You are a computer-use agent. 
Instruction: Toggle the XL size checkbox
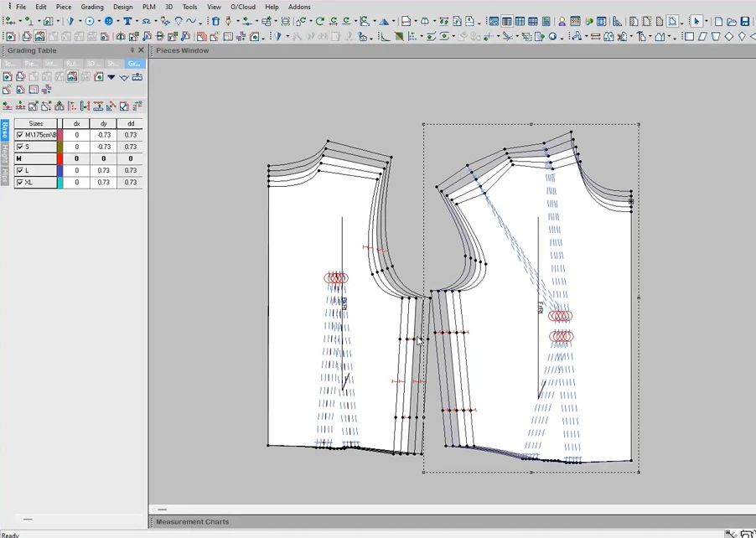coord(21,182)
